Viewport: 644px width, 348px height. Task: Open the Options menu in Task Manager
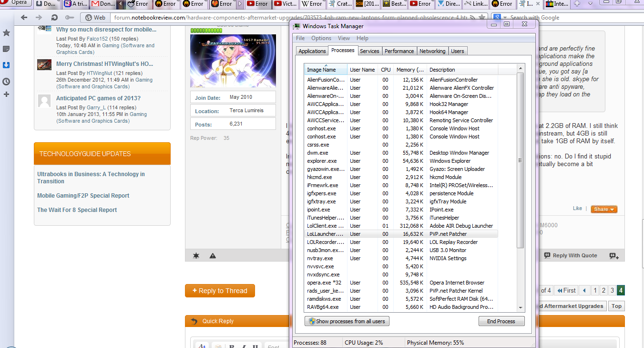click(x=321, y=38)
